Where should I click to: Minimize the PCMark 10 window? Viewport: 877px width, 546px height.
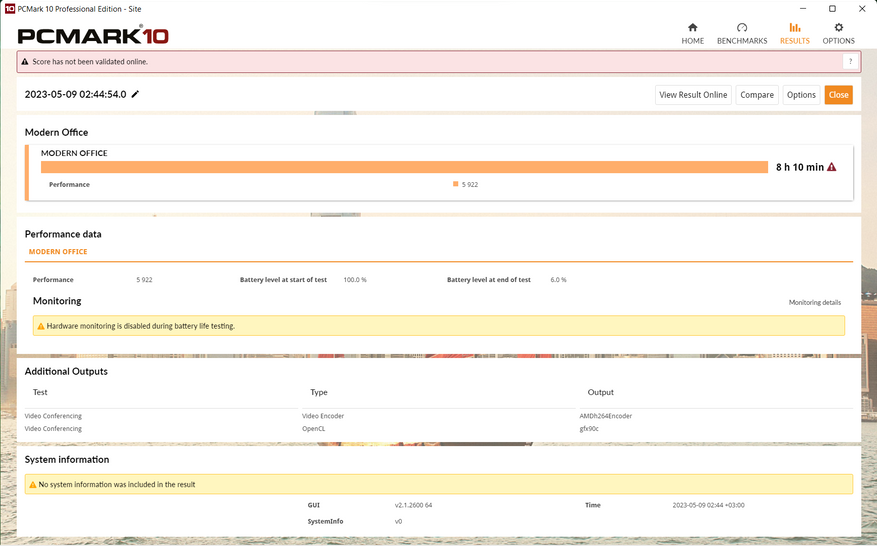tap(803, 8)
